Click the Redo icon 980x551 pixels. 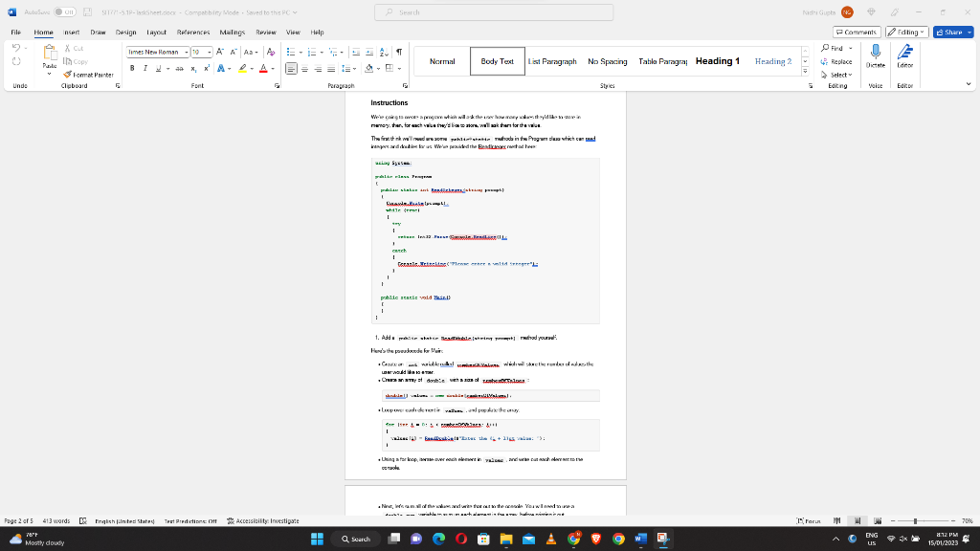(16, 61)
